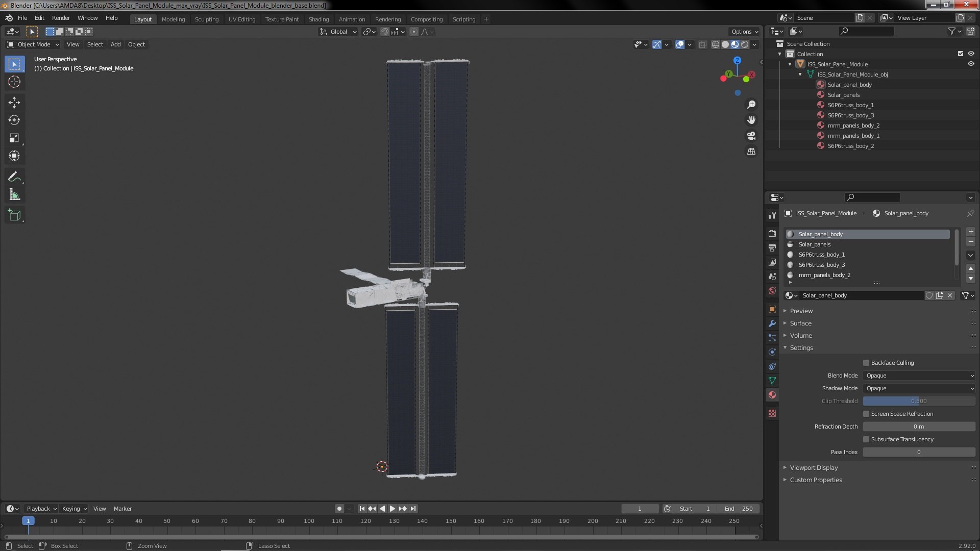
Task: Select the Annotate pencil tool
Action: click(14, 177)
